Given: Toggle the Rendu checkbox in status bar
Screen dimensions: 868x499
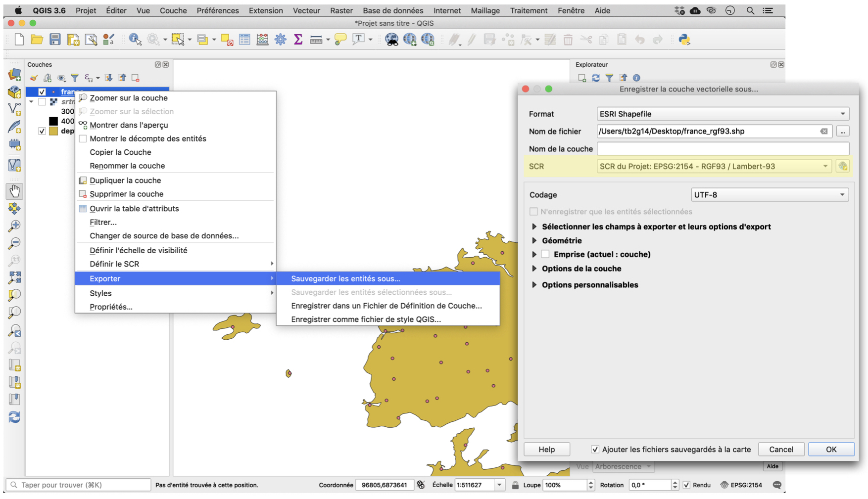Looking at the screenshot, I should (x=686, y=485).
